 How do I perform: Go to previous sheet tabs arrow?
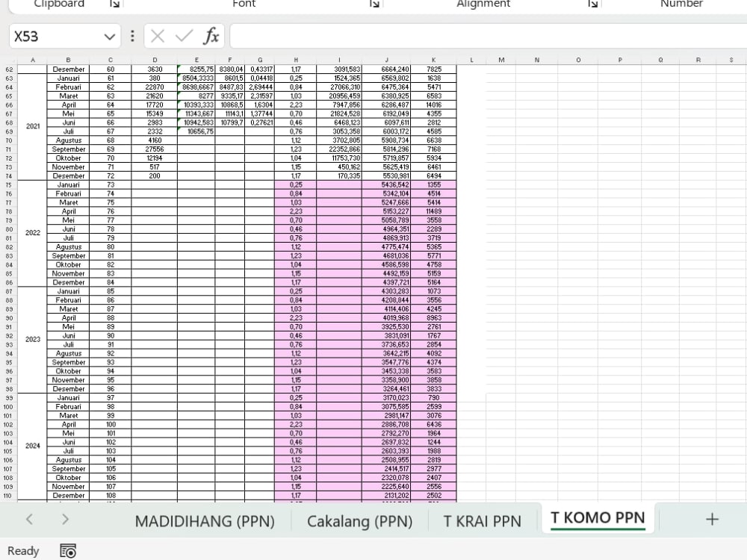click(x=30, y=520)
